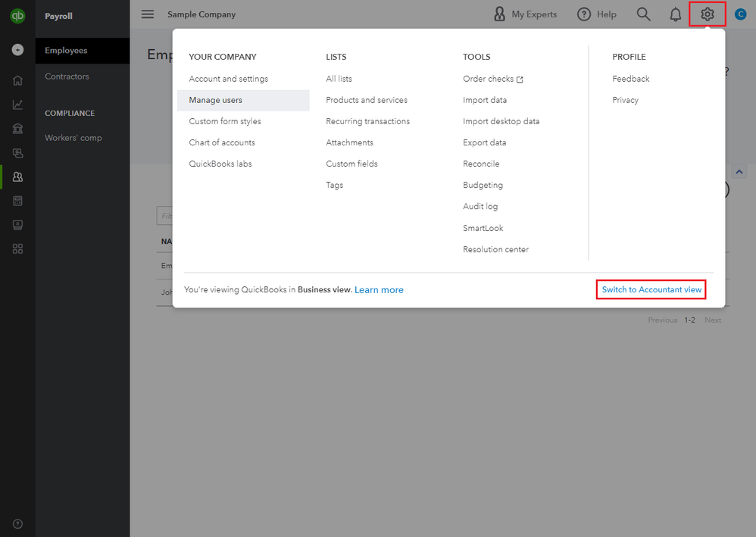The height and width of the screenshot is (537, 756).
Task: Open Help in the top bar
Action: (597, 14)
